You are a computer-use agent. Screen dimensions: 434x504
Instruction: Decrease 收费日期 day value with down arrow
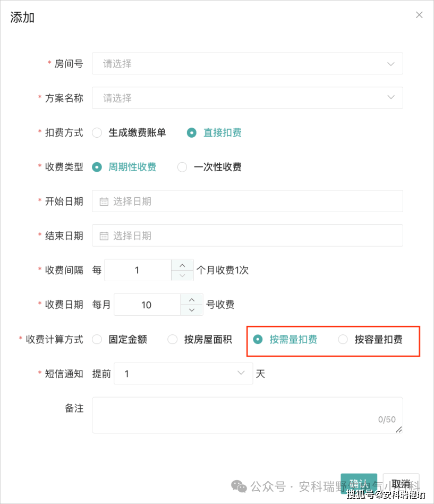click(x=192, y=310)
